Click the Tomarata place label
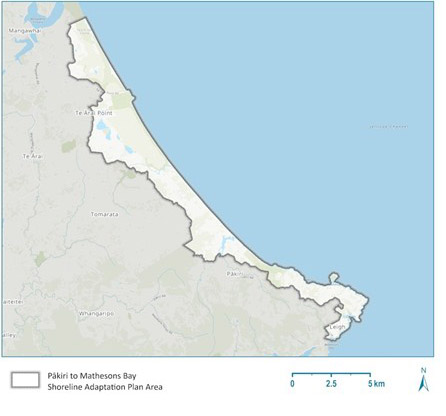The width and height of the screenshot is (446, 416). (x=105, y=214)
